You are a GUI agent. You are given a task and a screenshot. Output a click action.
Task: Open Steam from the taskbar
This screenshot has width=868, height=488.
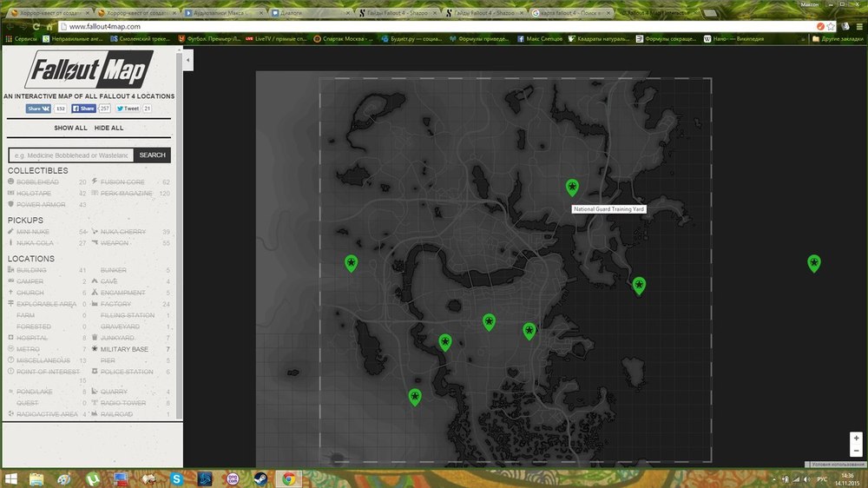tap(260, 478)
